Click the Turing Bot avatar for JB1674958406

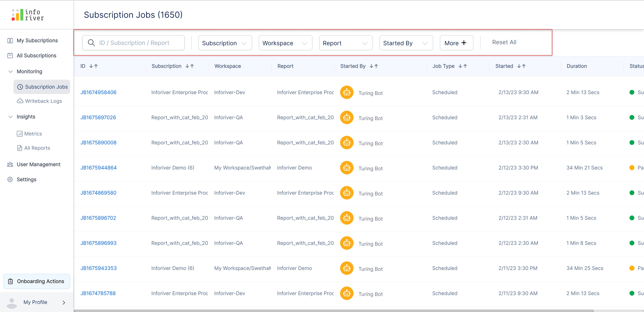(347, 92)
